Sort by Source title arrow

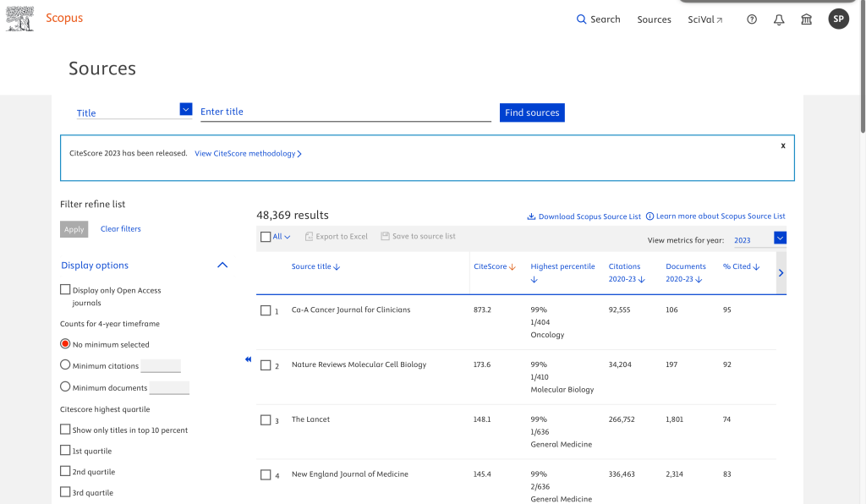pyautogui.click(x=337, y=267)
